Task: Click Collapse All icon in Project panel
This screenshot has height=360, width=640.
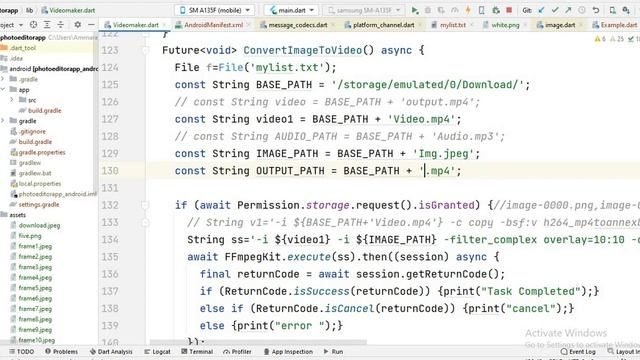Action: tap(60, 25)
